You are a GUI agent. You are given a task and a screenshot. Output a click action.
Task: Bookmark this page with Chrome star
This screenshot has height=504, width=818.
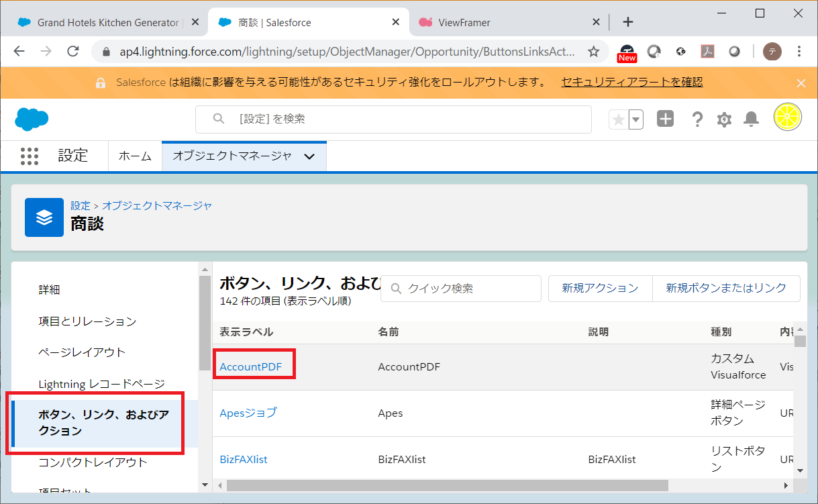tap(593, 52)
